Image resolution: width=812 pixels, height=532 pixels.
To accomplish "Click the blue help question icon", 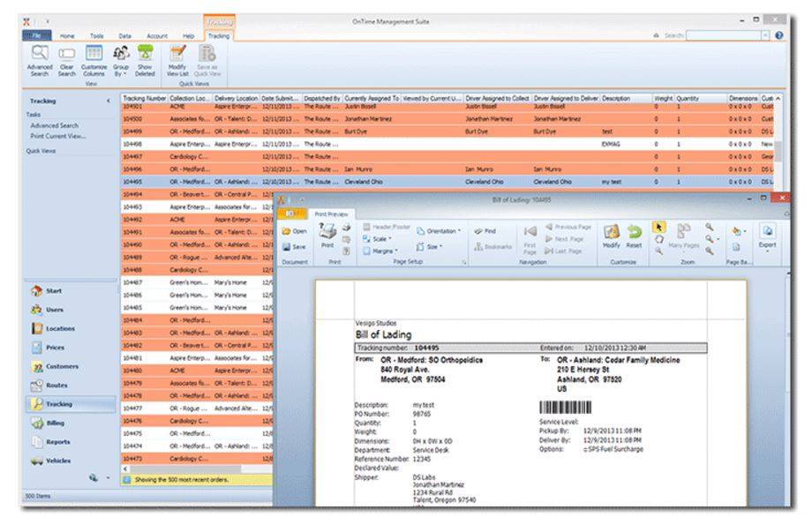I will coord(778,35).
